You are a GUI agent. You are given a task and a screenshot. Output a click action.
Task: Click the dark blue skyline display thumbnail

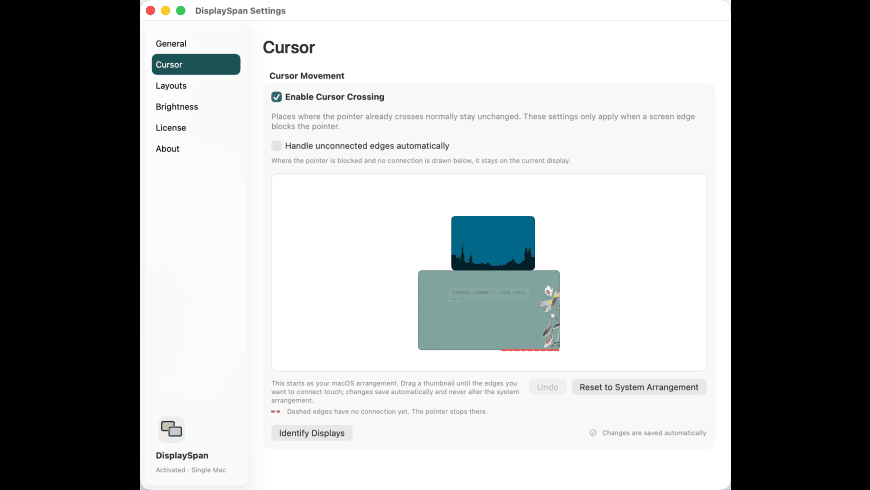click(493, 243)
